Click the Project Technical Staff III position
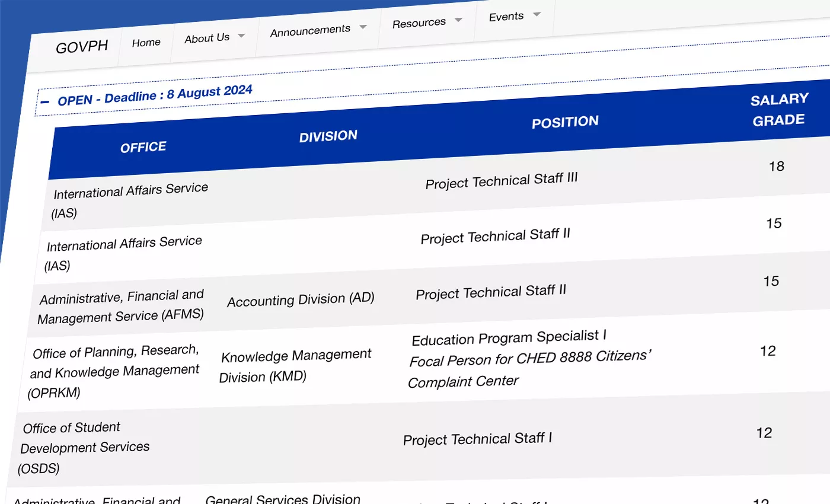Screen dimensions: 830x504 coord(502,180)
